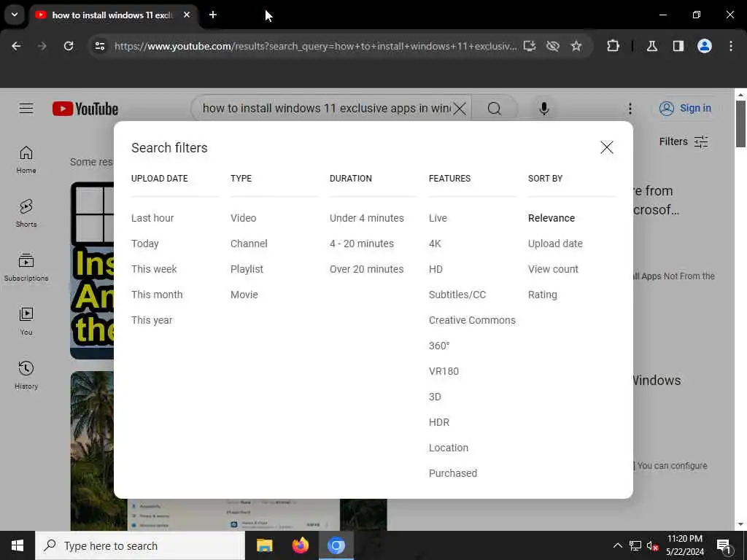Enable the Live feature filter

coord(438,218)
